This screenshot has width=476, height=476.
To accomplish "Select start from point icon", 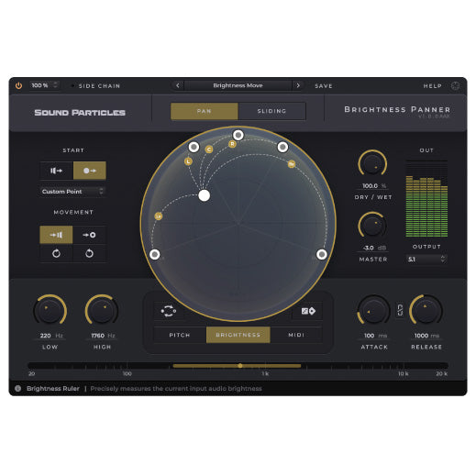I will (x=90, y=171).
